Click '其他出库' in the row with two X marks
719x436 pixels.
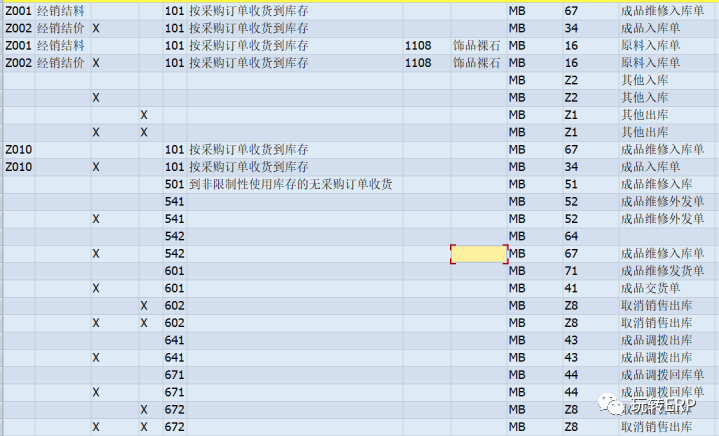click(644, 132)
